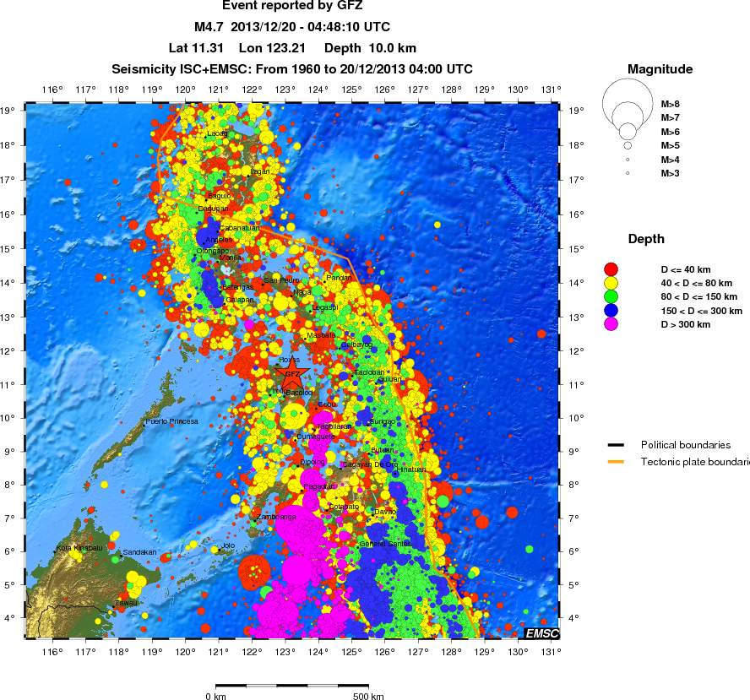This screenshot has width=750, height=700.
Task: Click the M>8 magnitude legend label
Action: click(670, 104)
